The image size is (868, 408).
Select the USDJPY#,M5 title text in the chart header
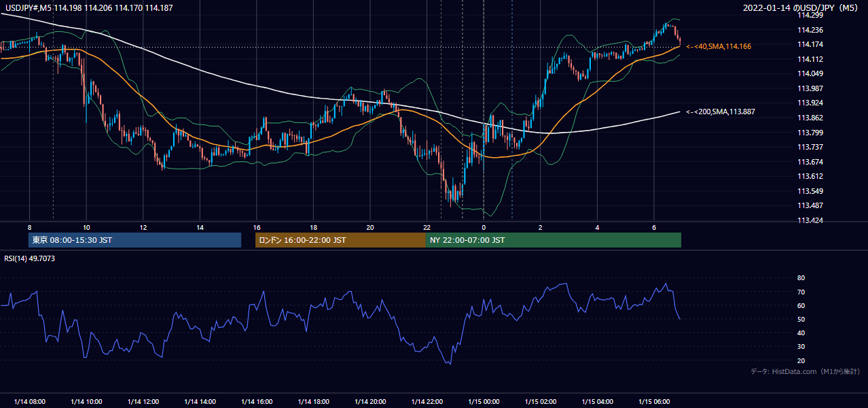(x=29, y=8)
